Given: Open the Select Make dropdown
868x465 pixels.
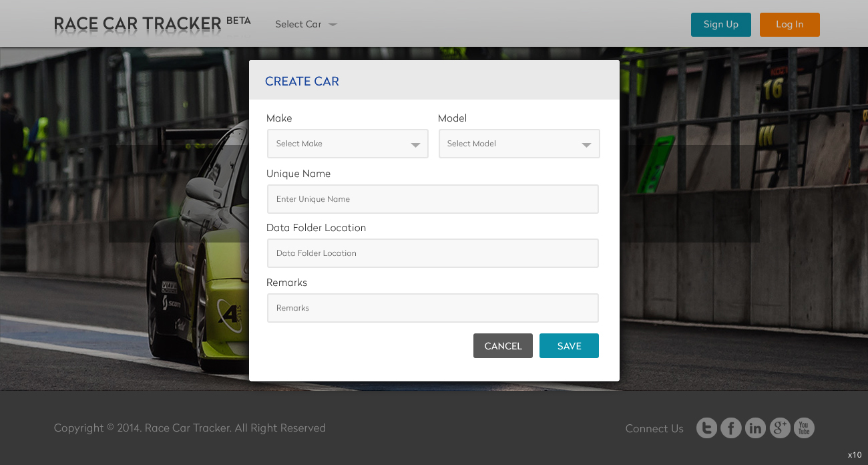Looking at the screenshot, I should pos(348,144).
